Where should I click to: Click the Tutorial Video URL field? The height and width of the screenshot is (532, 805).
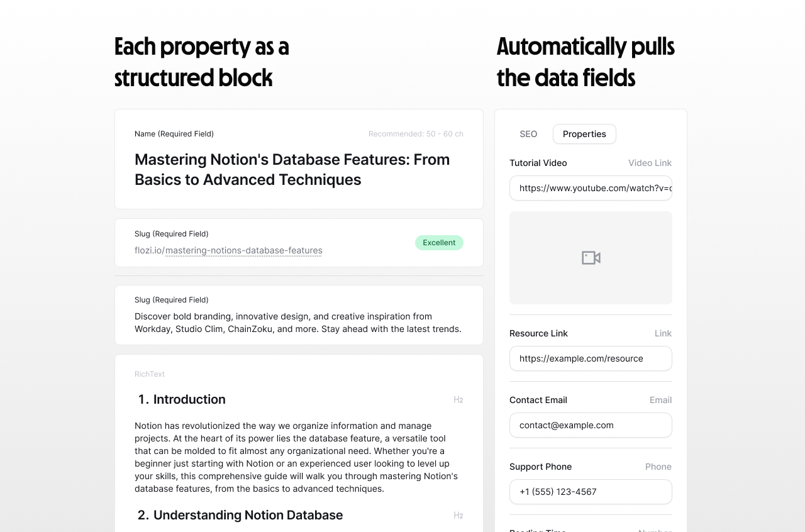(x=591, y=188)
